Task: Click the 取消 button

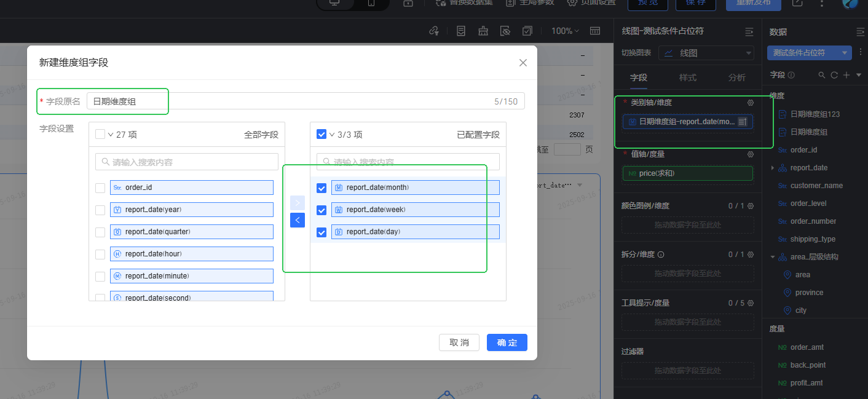Action: tap(459, 342)
